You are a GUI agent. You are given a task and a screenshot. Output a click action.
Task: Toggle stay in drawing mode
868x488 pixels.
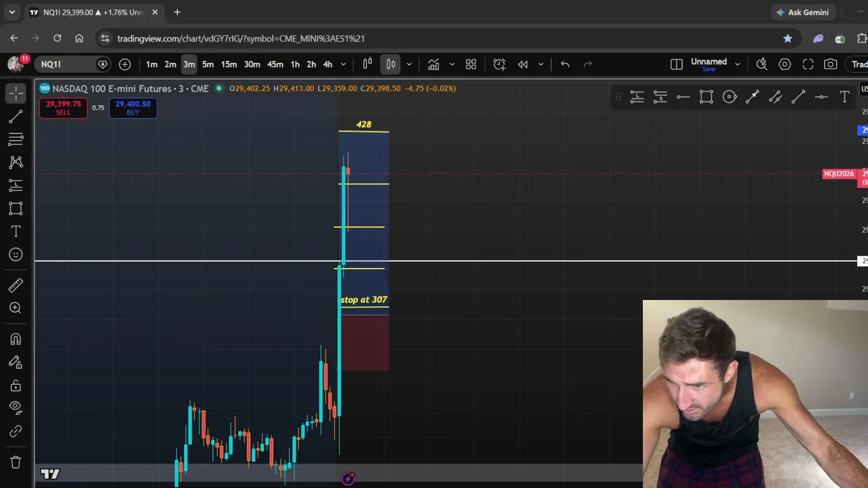[x=16, y=362]
